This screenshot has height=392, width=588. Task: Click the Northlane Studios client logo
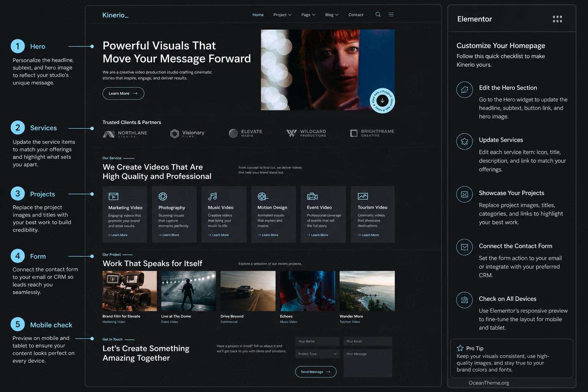[125, 134]
